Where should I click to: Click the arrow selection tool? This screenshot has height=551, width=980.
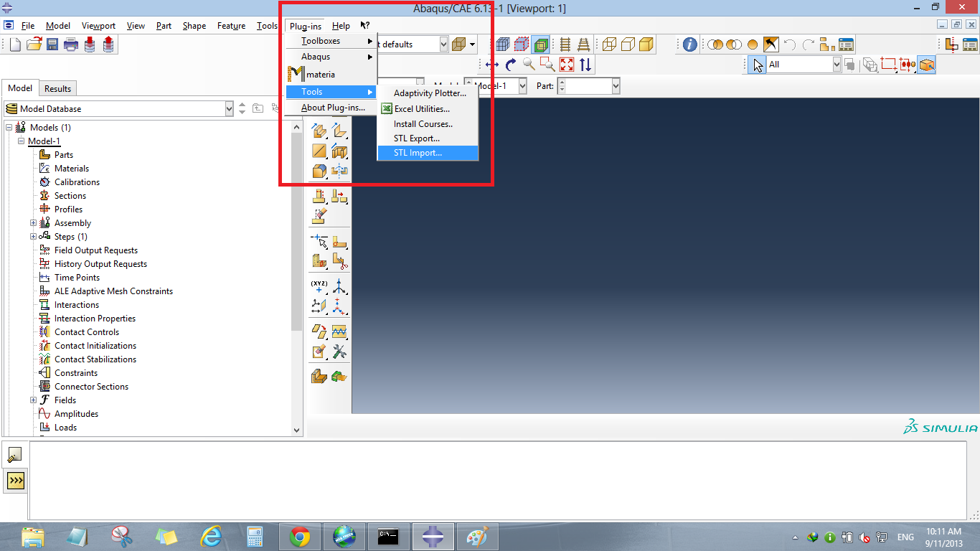pyautogui.click(x=757, y=65)
